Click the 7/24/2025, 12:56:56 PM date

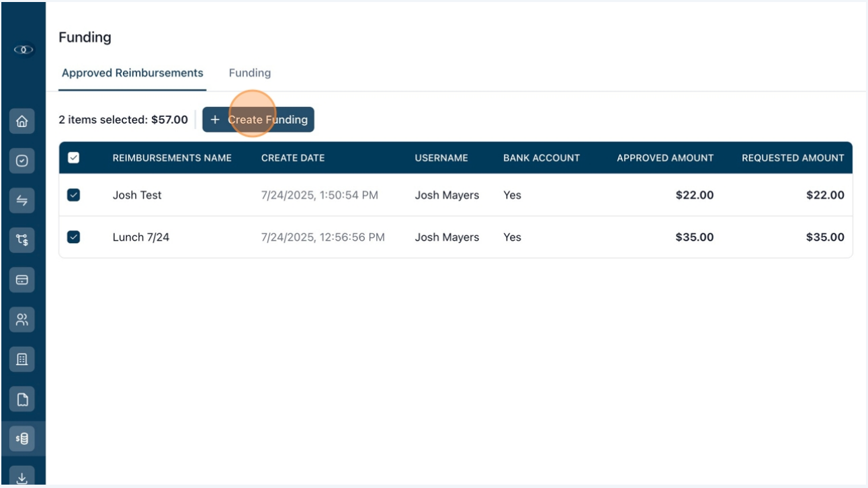(x=323, y=237)
